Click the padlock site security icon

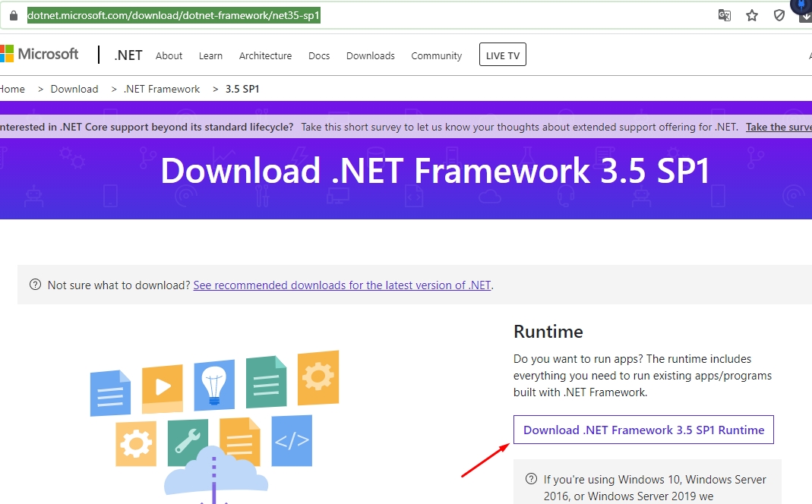(x=13, y=15)
